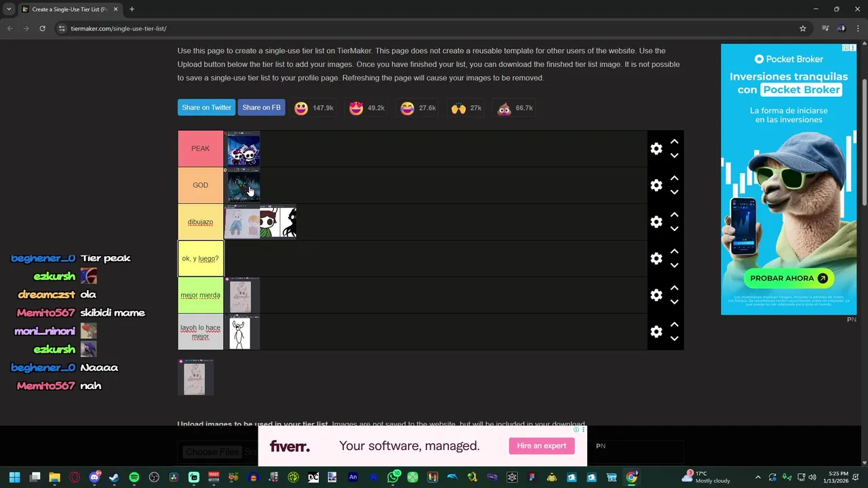Open the volume control in system tray

812,477
